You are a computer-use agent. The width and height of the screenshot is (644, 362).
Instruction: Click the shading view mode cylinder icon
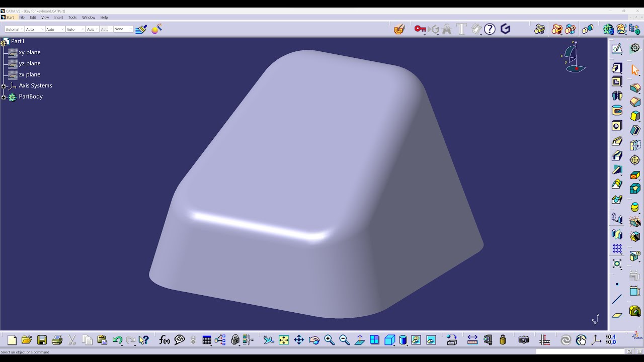(403, 340)
